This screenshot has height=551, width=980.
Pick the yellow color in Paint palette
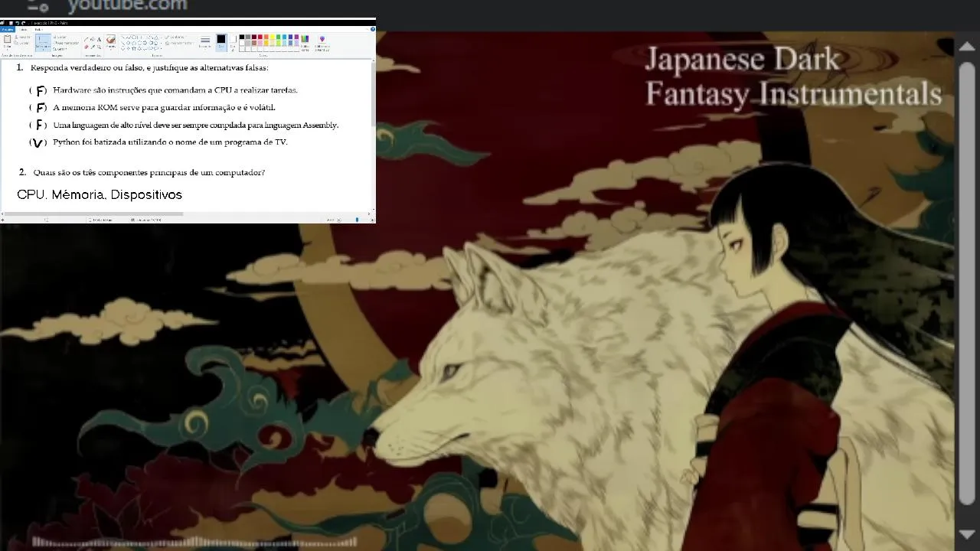(x=272, y=37)
